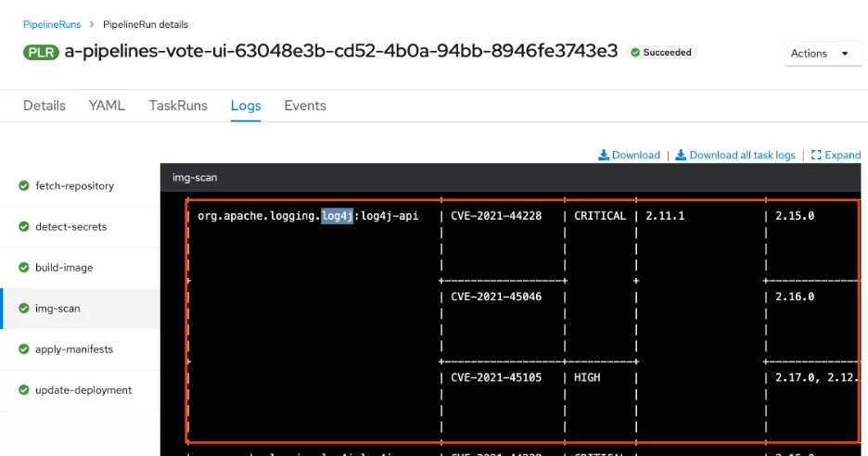The image size is (868, 456).
Task: Open the Events tab
Action: click(x=305, y=106)
